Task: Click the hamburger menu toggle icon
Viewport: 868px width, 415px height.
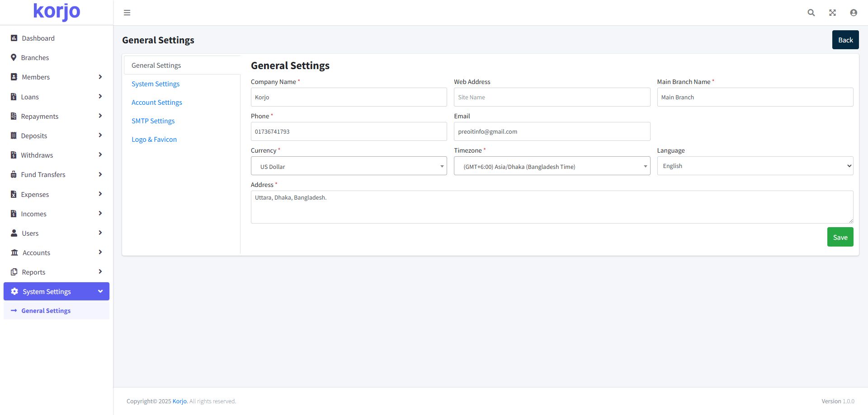Action: click(x=127, y=13)
